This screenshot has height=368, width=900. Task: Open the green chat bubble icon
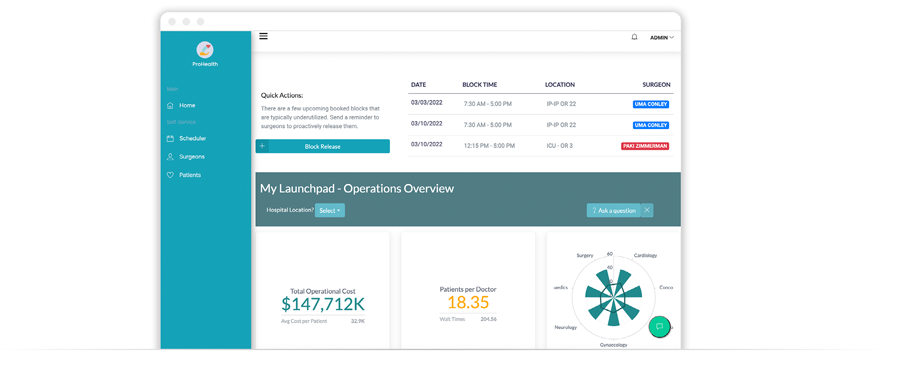point(660,326)
